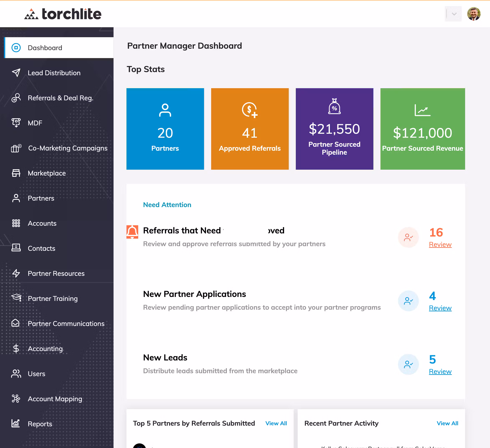Click the Marketplace storefront icon
The height and width of the screenshot is (448, 490).
16,173
